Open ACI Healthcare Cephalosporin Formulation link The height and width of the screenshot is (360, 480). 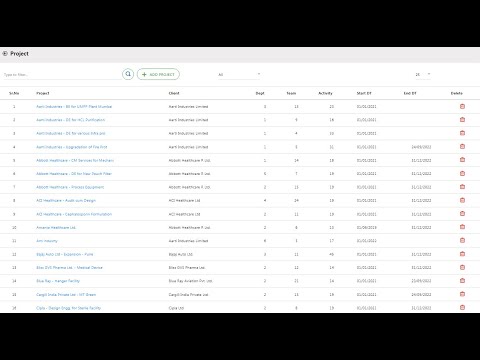click(74, 214)
